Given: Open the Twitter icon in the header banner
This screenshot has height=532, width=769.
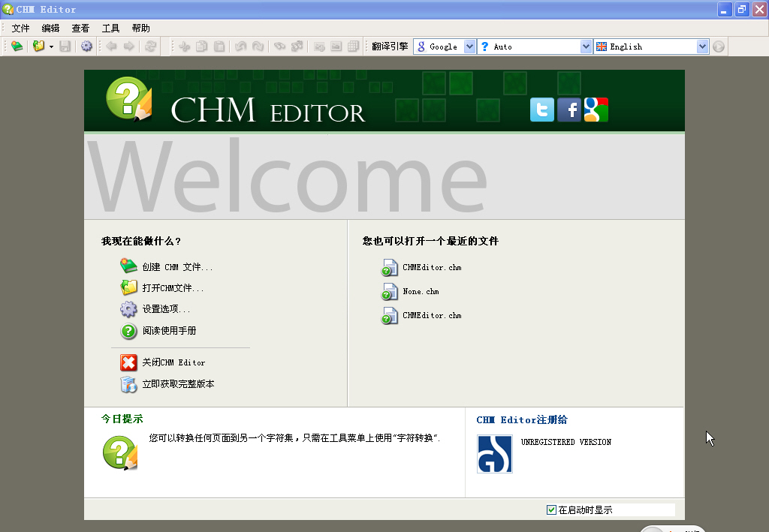Looking at the screenshot, I should [541, 110].
